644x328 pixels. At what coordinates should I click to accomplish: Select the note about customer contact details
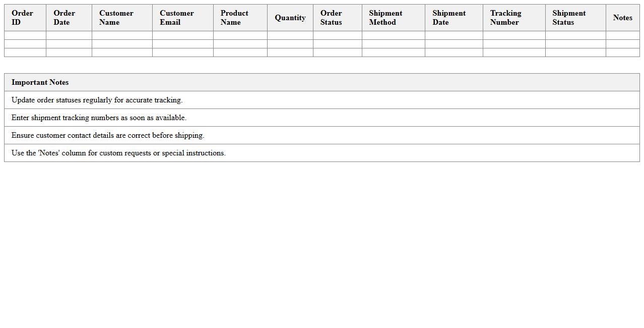coord(108,135)
